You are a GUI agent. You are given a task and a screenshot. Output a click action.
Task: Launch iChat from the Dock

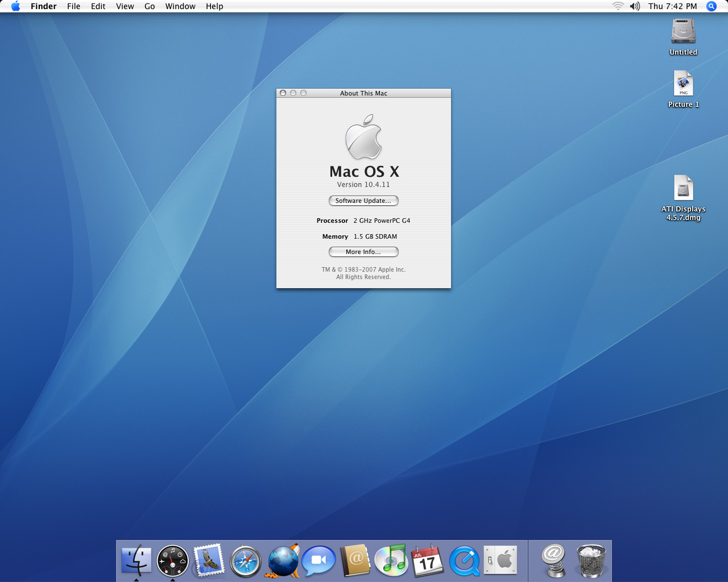coord(318,561)
